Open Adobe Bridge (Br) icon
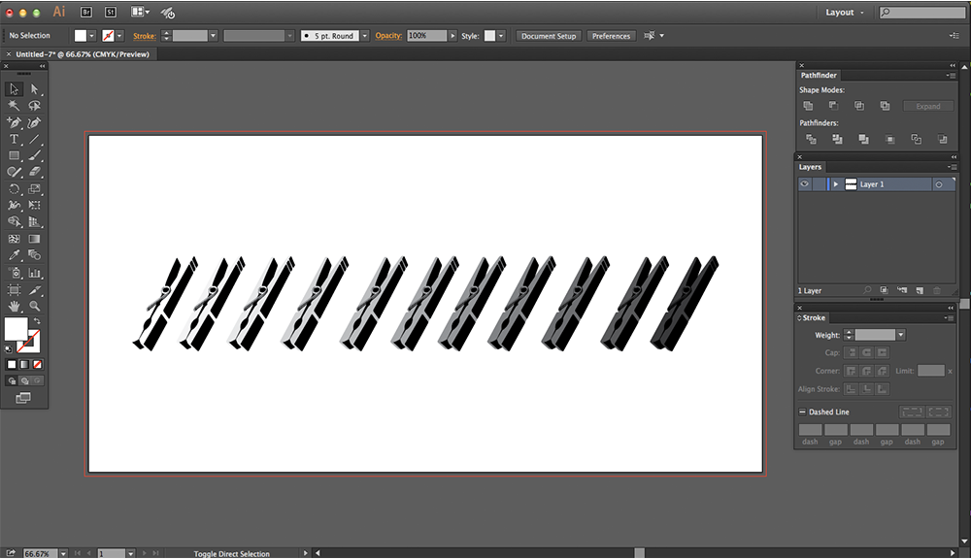The image size is (971, 560). (86, 12)
